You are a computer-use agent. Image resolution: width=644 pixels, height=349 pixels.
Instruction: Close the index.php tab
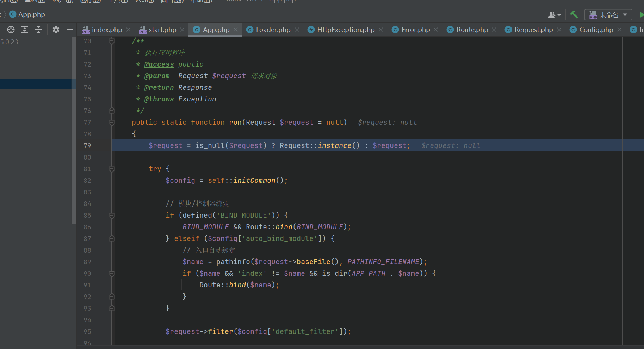point(128,30)
